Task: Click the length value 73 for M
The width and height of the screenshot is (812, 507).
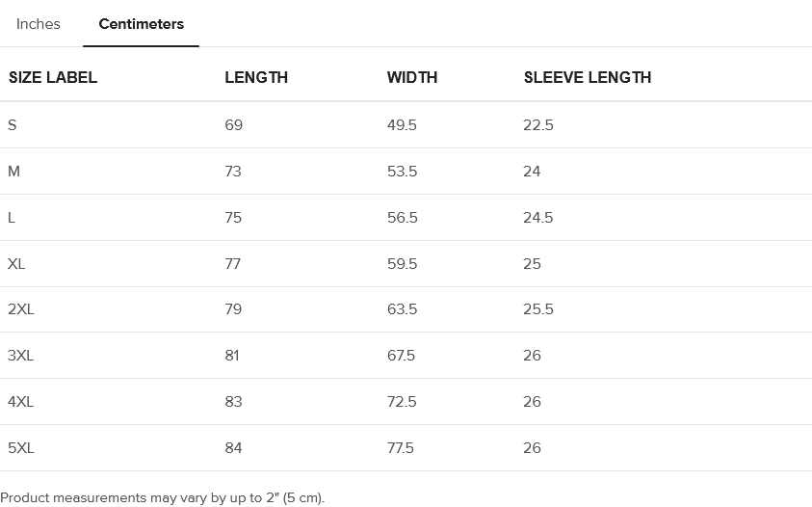Action: point(233,172)
